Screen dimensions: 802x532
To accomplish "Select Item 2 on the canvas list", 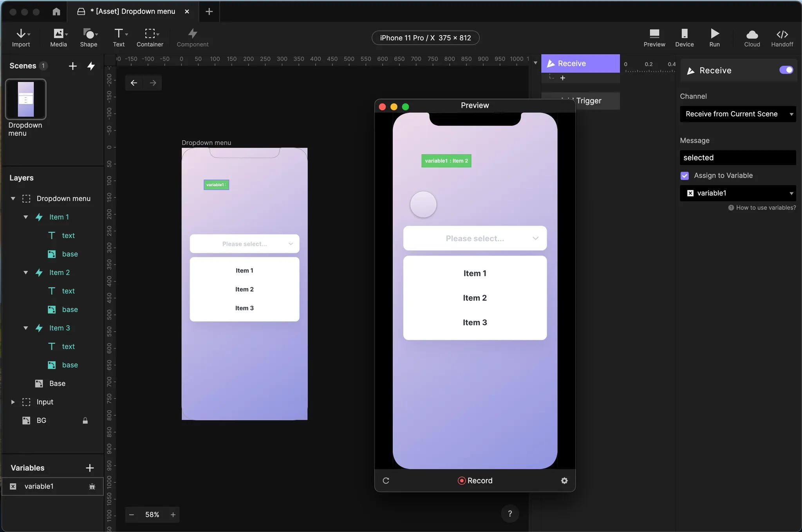I will coord(244,289).
